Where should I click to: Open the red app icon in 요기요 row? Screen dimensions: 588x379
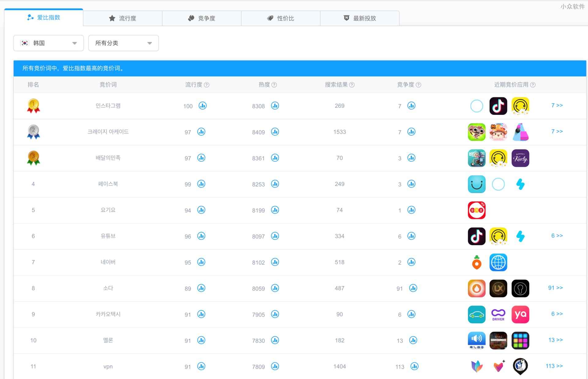477,210
